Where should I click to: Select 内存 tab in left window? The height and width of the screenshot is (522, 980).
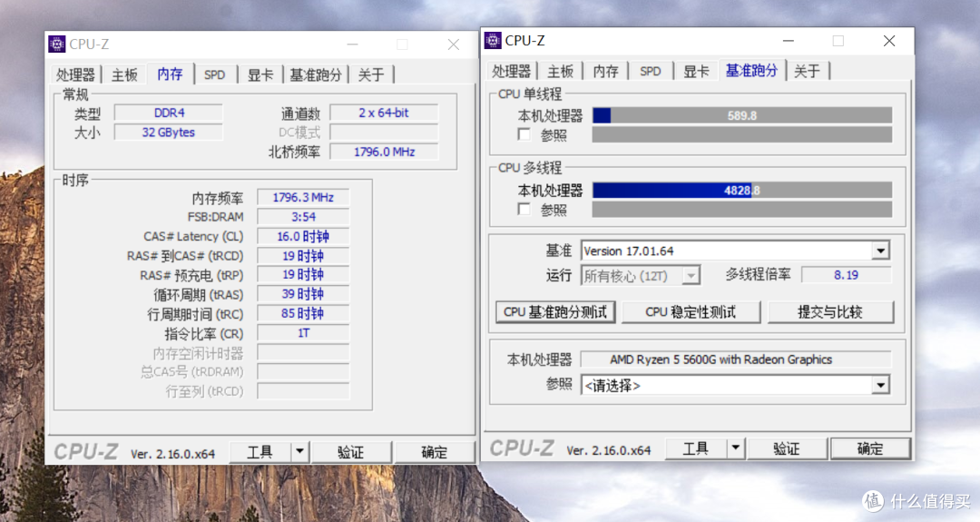point(170,74)
